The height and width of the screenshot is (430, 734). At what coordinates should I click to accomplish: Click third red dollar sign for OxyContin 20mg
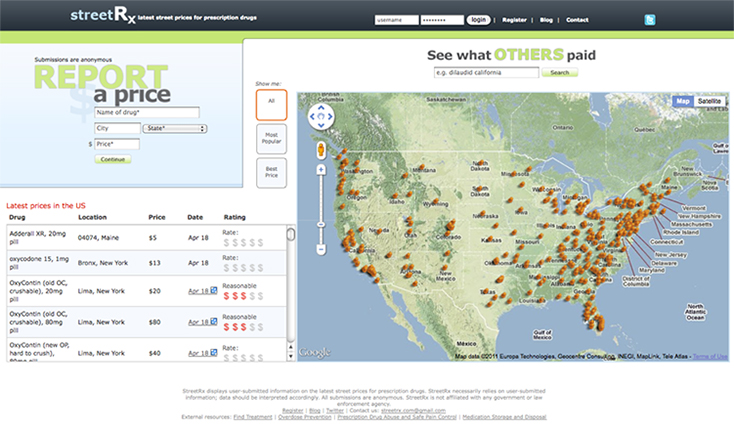point(243,296)
